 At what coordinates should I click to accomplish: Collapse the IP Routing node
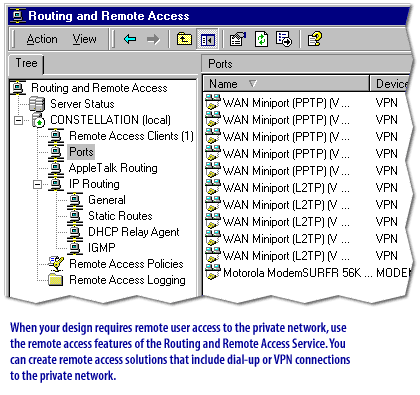38,184
